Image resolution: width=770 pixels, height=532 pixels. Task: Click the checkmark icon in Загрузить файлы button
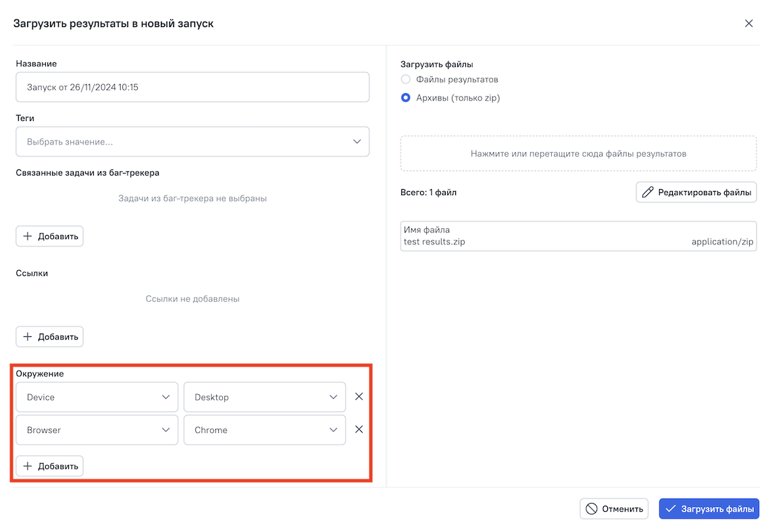point(670,509)
